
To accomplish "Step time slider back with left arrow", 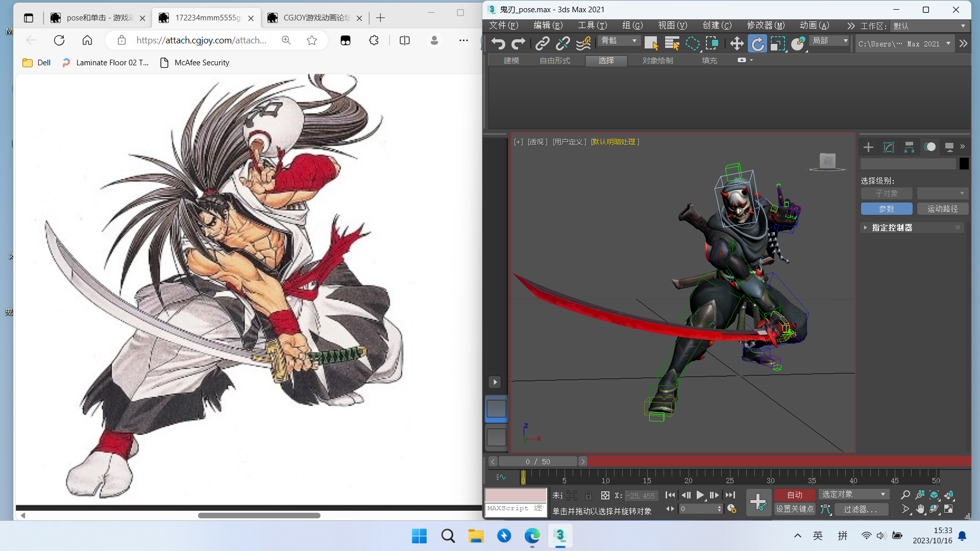I will (493, 462).
